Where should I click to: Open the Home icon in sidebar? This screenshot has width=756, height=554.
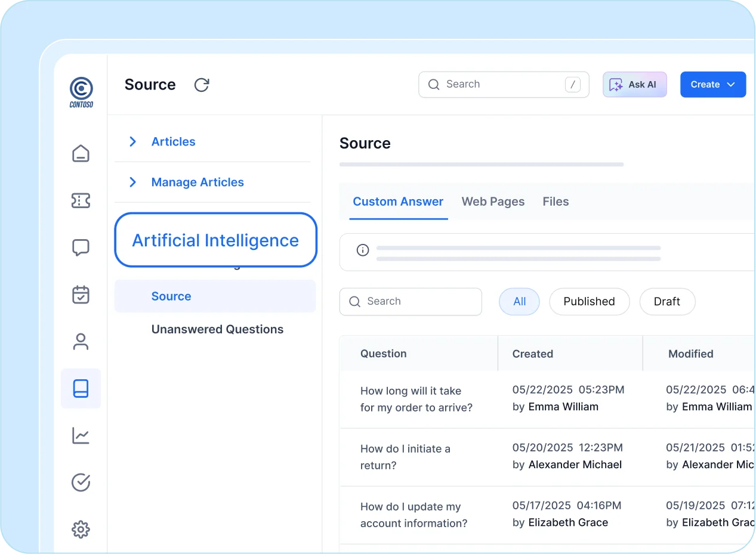(x=81, y=153)
